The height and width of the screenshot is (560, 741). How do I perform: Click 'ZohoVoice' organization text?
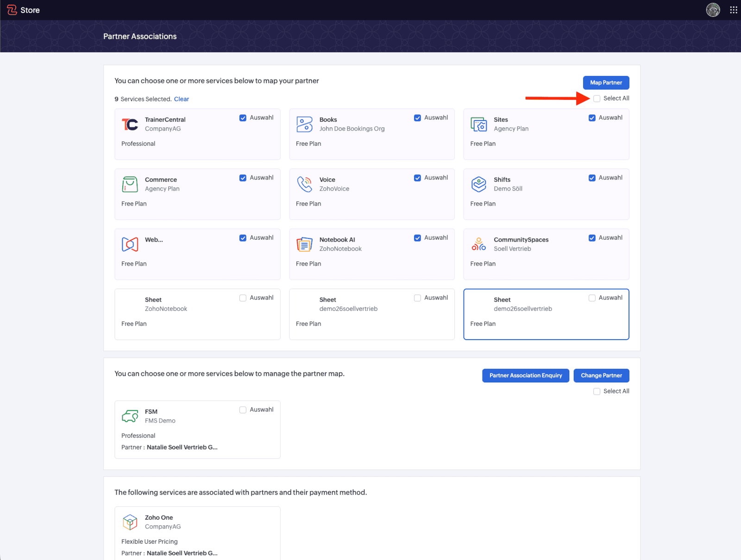[x=334, y=189]
